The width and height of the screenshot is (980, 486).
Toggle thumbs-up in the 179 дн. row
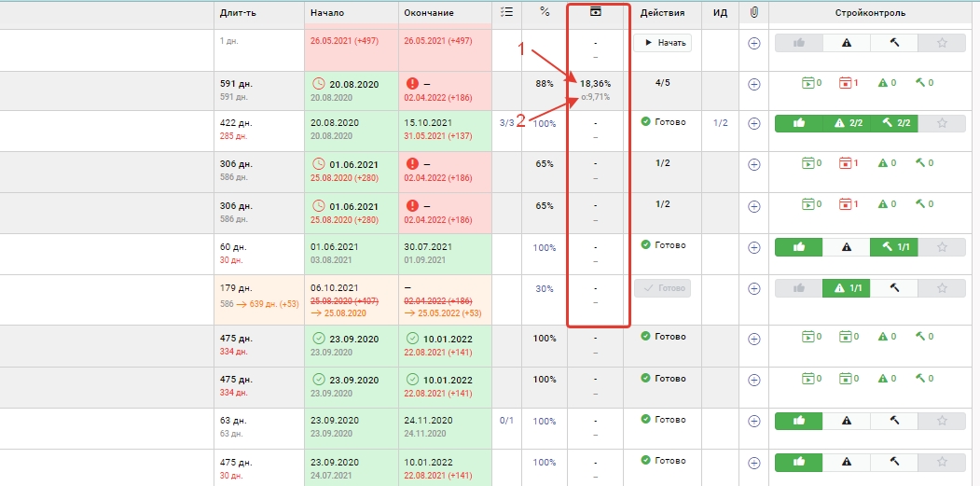click(798, 289)
